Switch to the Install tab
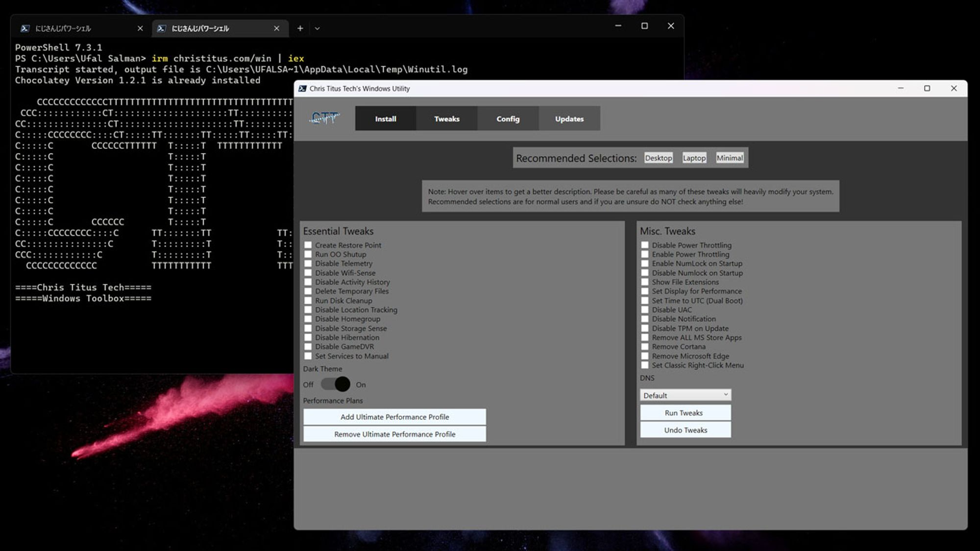 (x=386, y=119)
